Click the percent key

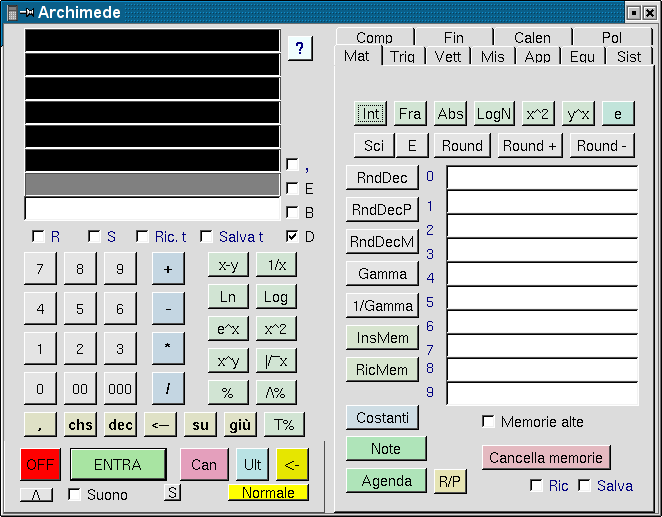pos(228,392)
